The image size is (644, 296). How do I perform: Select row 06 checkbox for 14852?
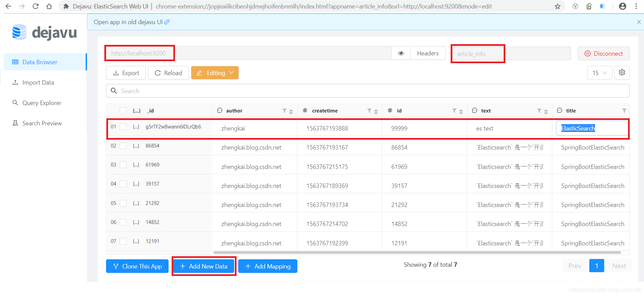click(x=123, y=222)
